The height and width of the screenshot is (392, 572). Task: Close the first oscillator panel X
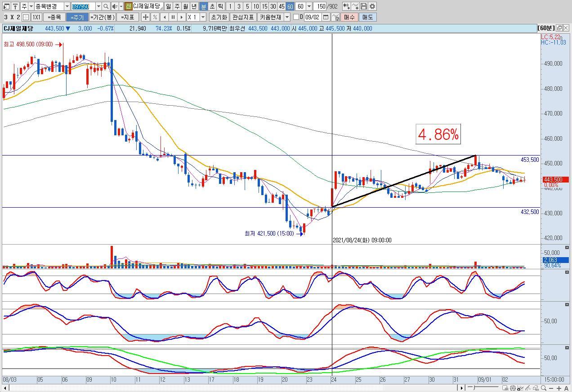[x=567, y=272]
